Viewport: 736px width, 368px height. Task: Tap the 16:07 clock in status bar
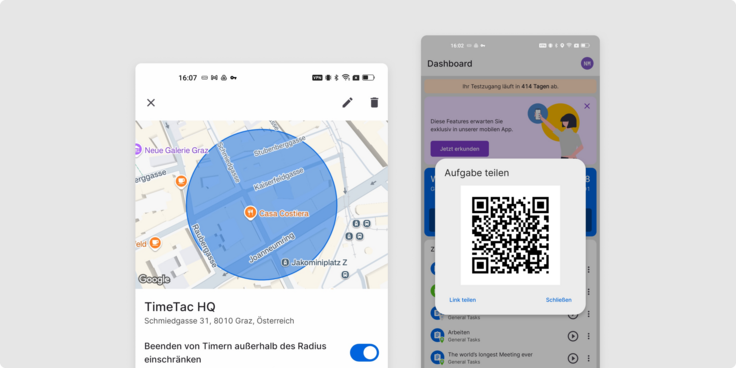pos(187,78)
